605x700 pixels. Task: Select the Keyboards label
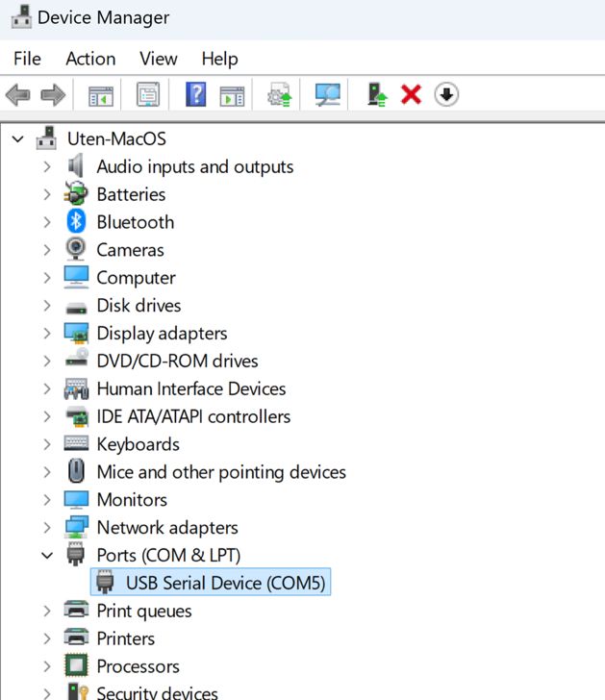pos(138,444)
